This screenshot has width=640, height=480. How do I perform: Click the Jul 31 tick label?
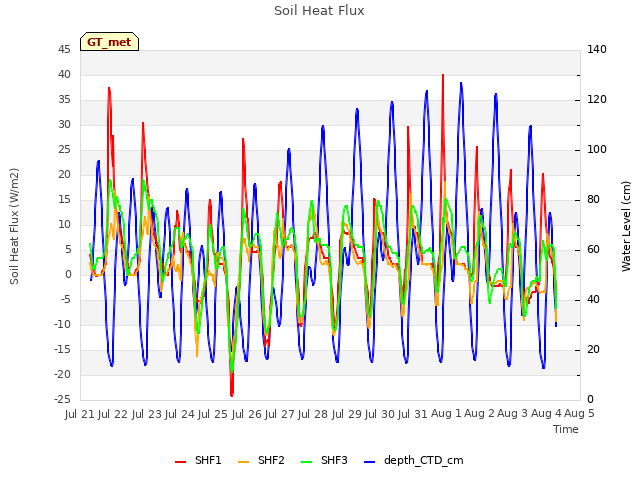click(x=413, y=414)
